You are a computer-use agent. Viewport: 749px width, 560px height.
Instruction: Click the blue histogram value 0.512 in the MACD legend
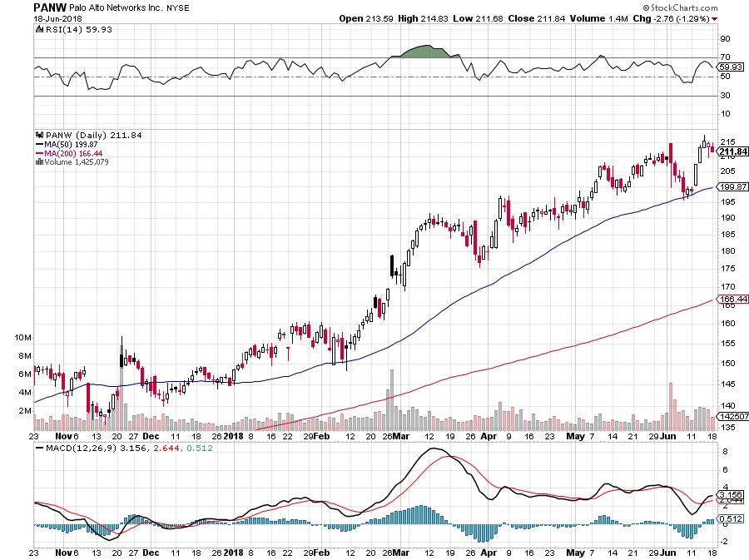pyautogui.click(x=200, y=448)
